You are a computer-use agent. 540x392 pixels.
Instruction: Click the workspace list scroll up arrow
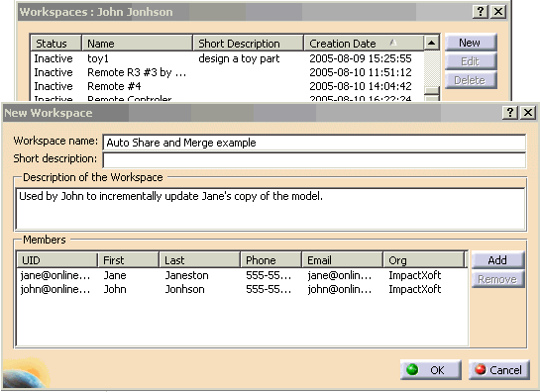[x=432, y=43]
